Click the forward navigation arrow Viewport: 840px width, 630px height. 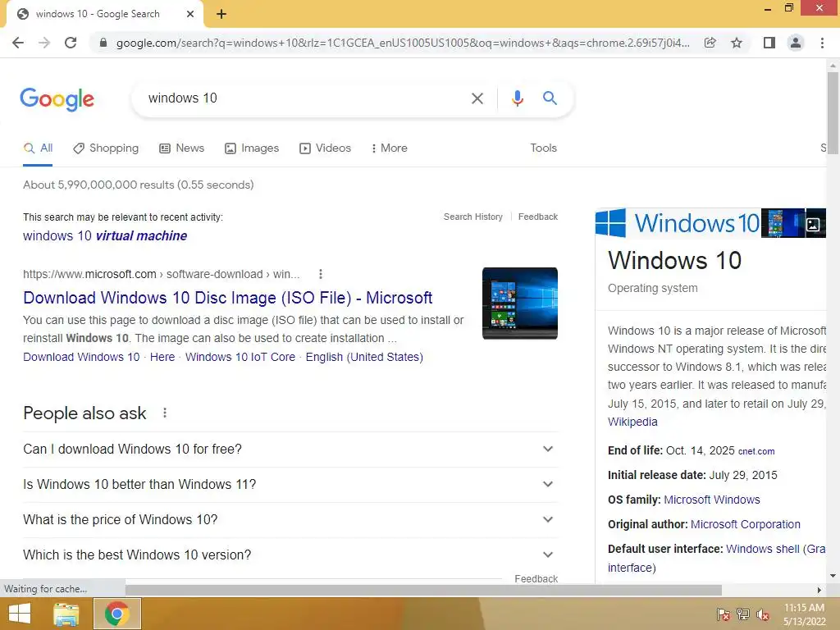tap(44, 43)
